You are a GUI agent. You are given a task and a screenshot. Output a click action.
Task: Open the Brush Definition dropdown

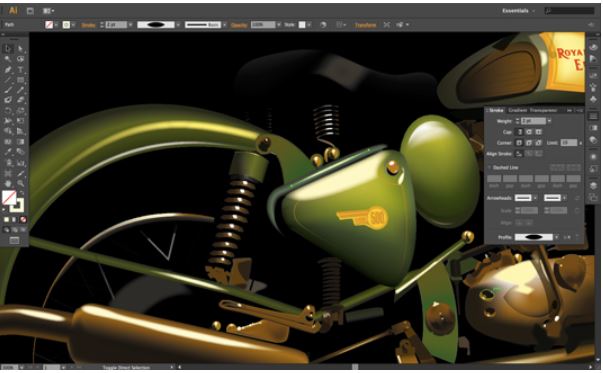coord(224,25)
